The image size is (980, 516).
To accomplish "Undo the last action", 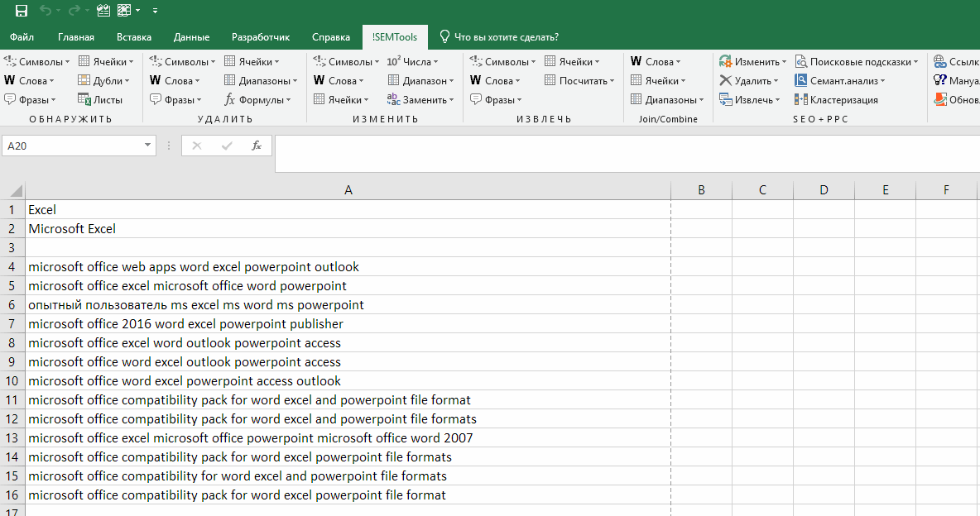I will (x=46, y=11).
